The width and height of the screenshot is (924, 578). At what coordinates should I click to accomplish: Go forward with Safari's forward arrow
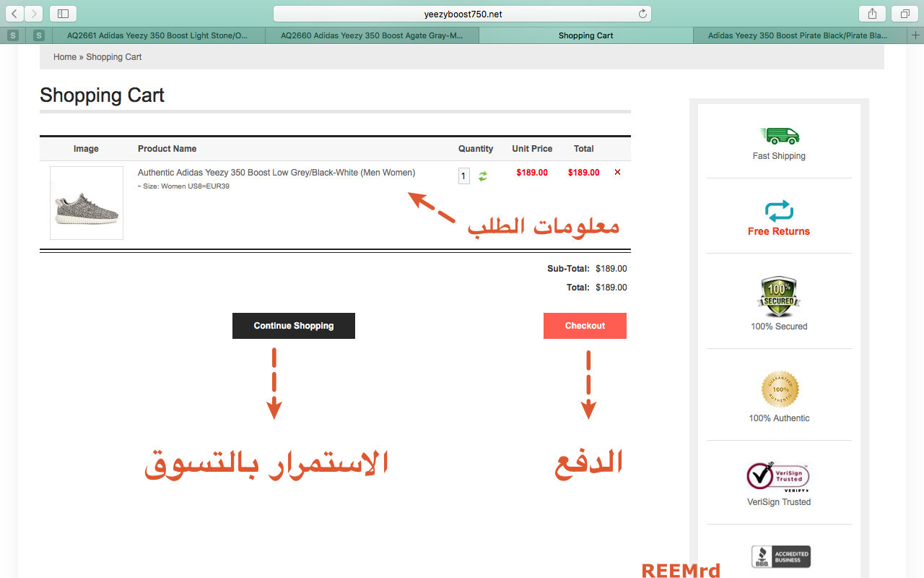(x=34, y=14)
